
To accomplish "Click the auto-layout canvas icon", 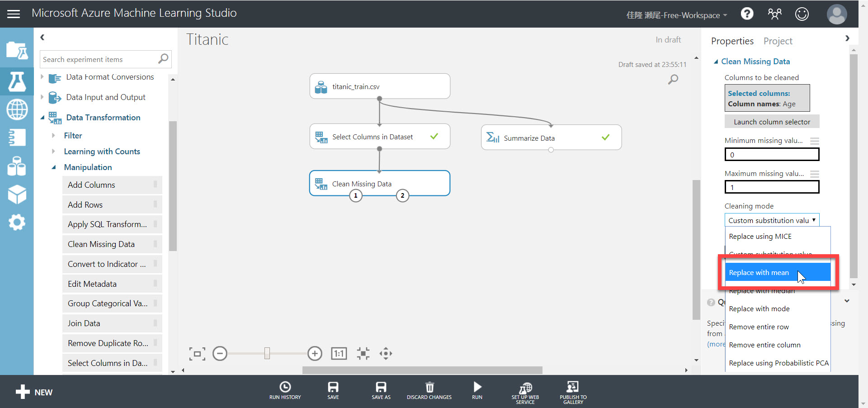I will pyautogui.click(x=363, y=353).
